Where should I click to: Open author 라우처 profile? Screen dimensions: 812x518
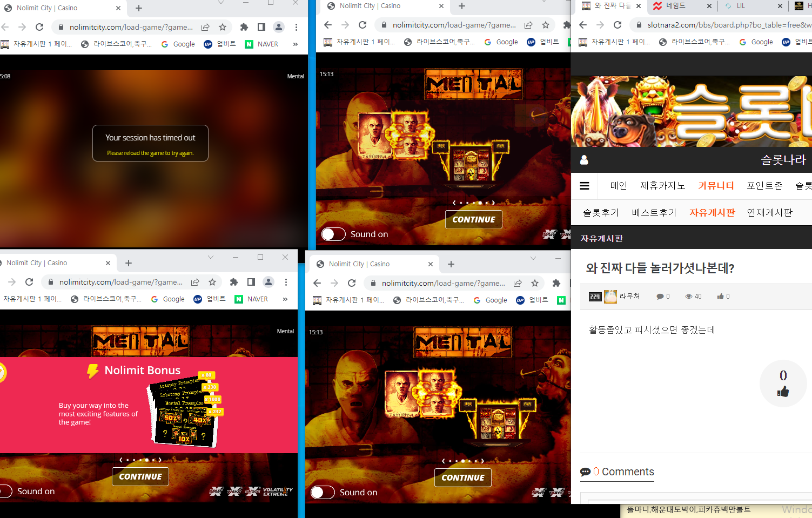tap(629, 297)
